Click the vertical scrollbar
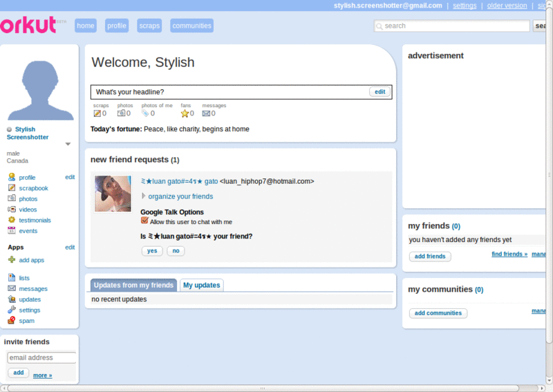Viewport: 553px width, 392px height. pos(549,175)
